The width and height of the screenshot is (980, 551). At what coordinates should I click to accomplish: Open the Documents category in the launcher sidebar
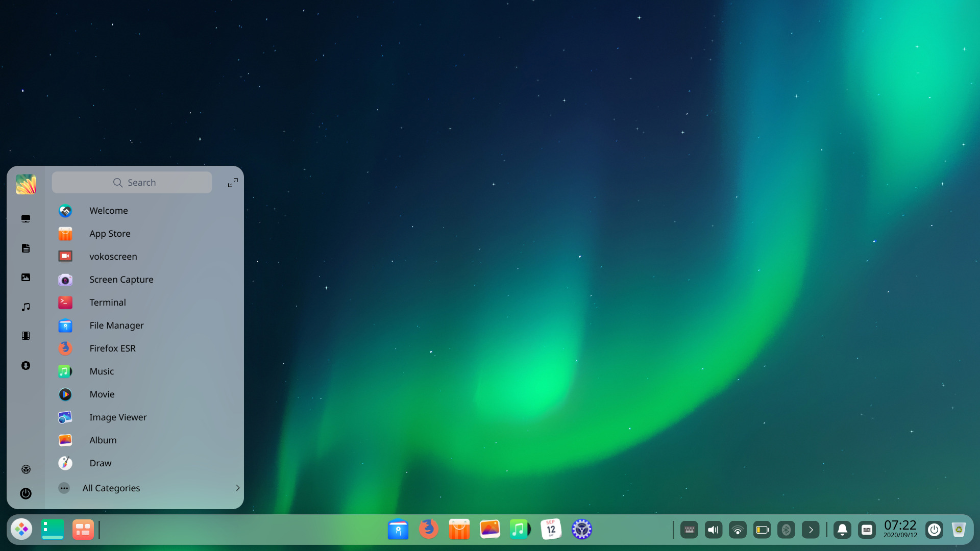(x=26, y=248)
